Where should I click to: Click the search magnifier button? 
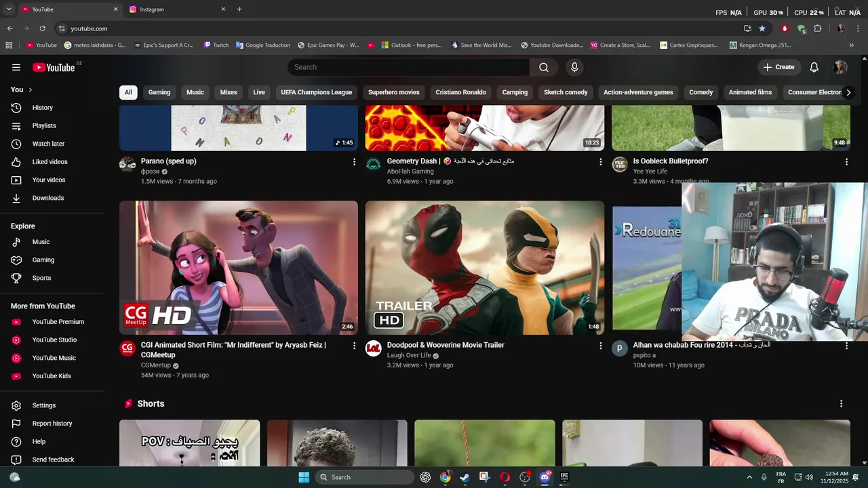pos(544,67)
